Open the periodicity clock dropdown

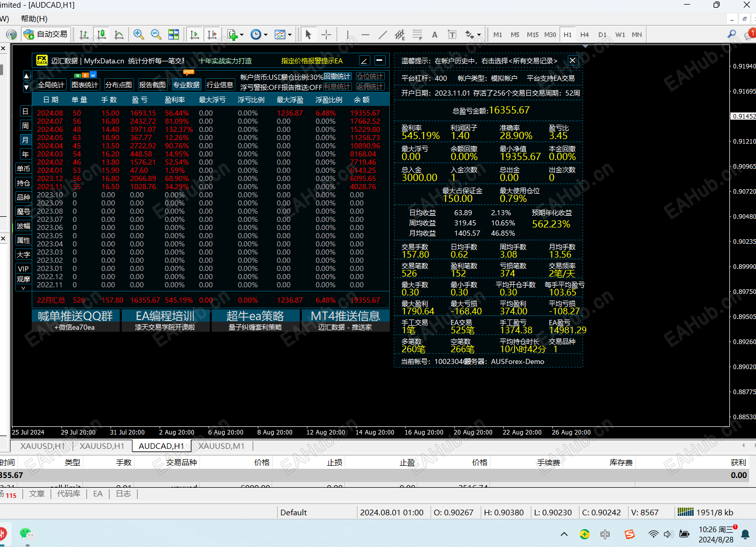pyautogui.click(x=259, y=34)
